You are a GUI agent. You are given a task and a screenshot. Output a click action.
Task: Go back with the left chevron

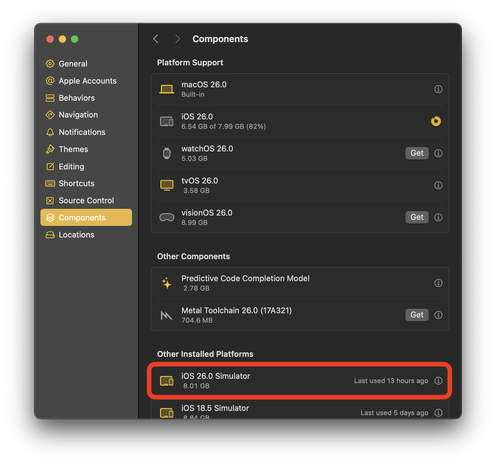coord(156,39)
